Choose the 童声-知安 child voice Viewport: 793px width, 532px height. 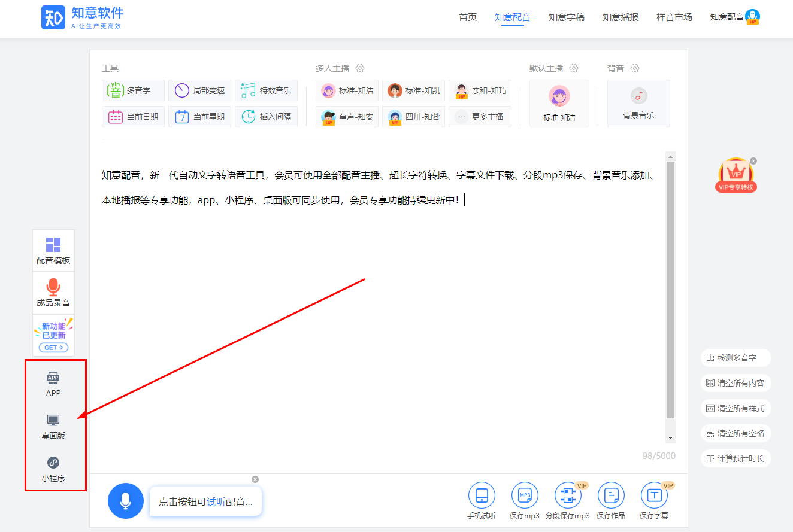pos(347,117)
